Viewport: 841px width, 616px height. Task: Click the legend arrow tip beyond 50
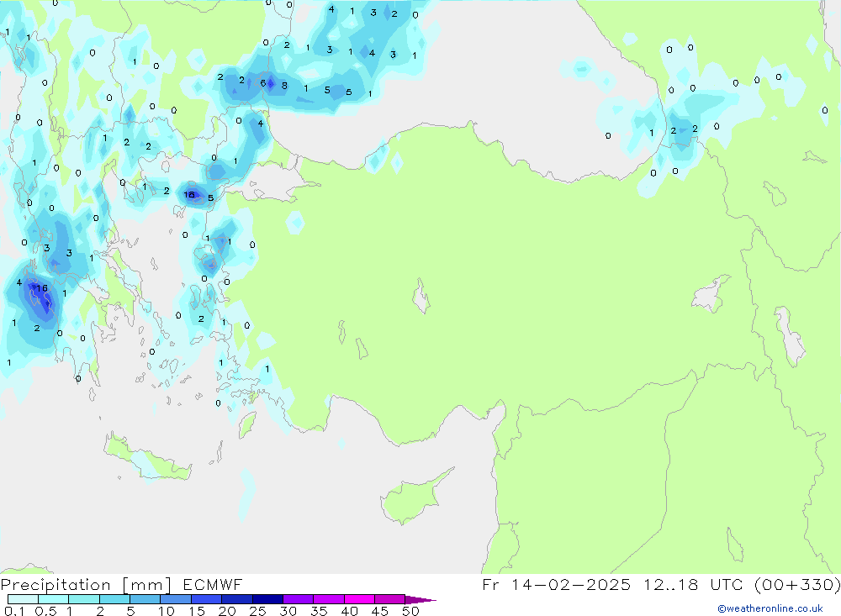(421, 600)
